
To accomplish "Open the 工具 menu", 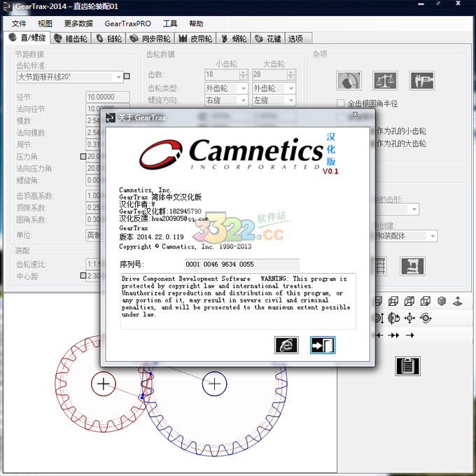I will [169, 24].
